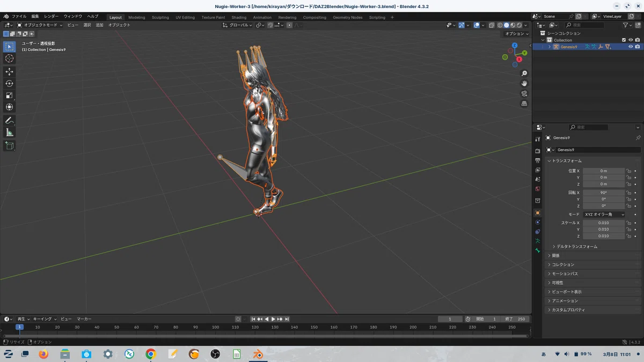This screenshot has width=644, height=362.
Task: Open the Render properties tab
Action: [x=537, y=151]
